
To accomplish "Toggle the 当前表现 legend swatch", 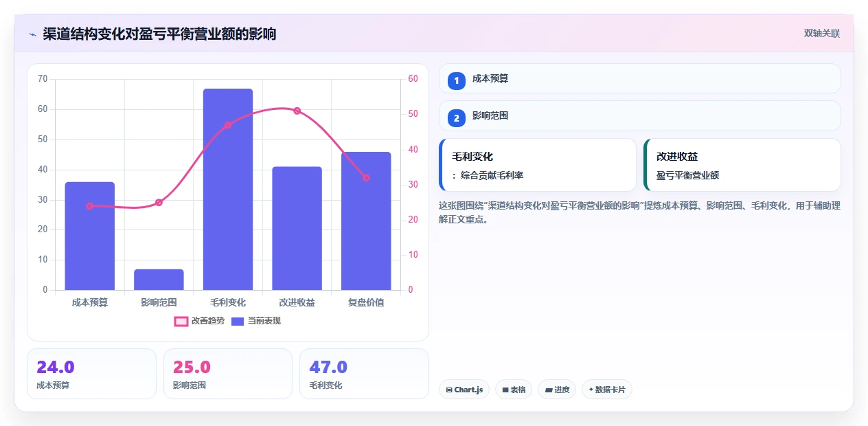I will pyautogui.click(x=238, y=321).
